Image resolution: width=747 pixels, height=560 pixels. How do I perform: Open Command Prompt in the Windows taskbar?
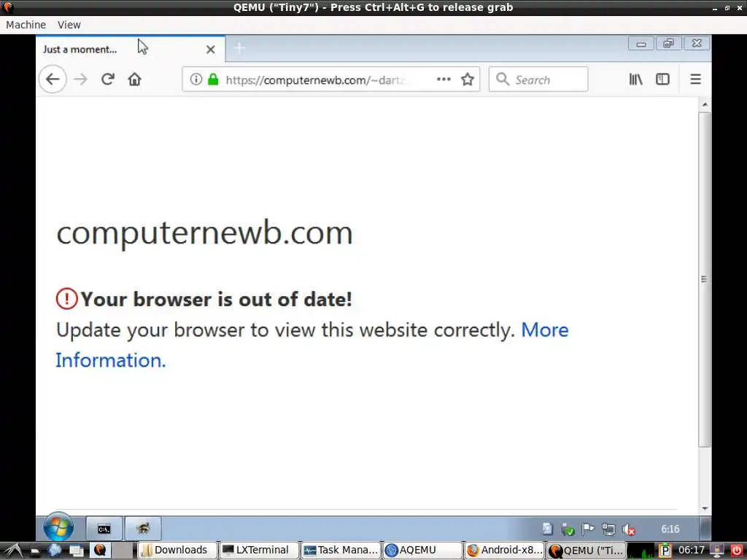click(104, 529)
